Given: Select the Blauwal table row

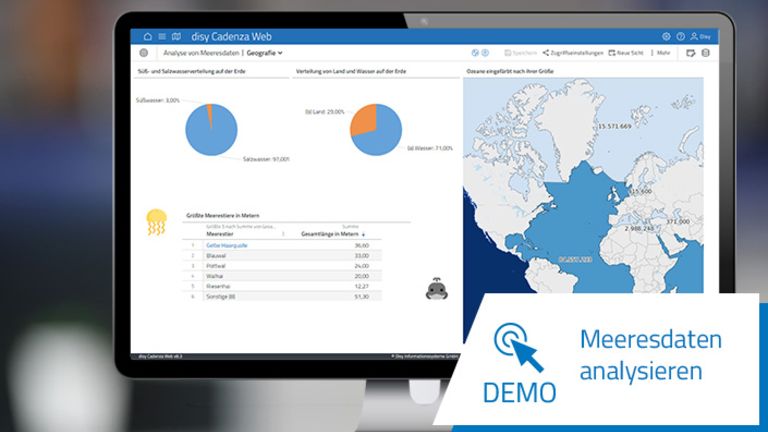Looking at the screenshot, I should (x=290, y=255).
